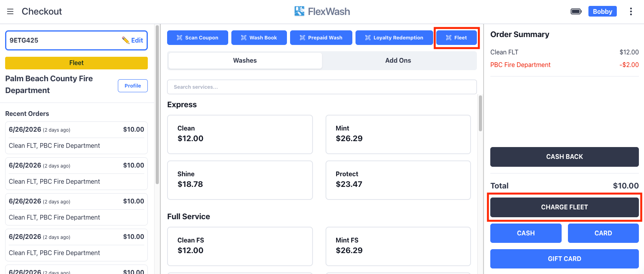Image resolution: width=644 pixels, height=274 pixels.
Task: Click the Express section heading
Action: (x=182, y=104)
